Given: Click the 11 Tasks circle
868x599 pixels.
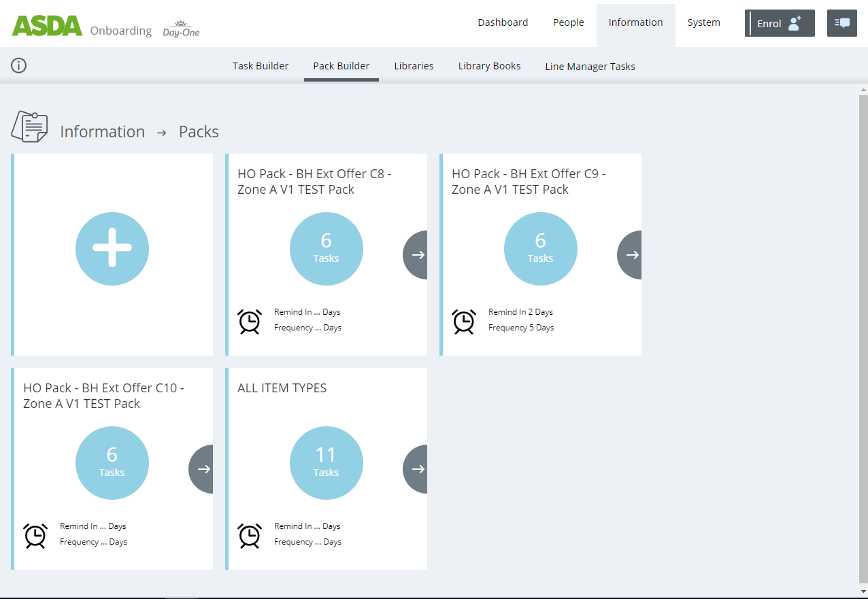Looking at the screenshot, I should tap(327, 463).
